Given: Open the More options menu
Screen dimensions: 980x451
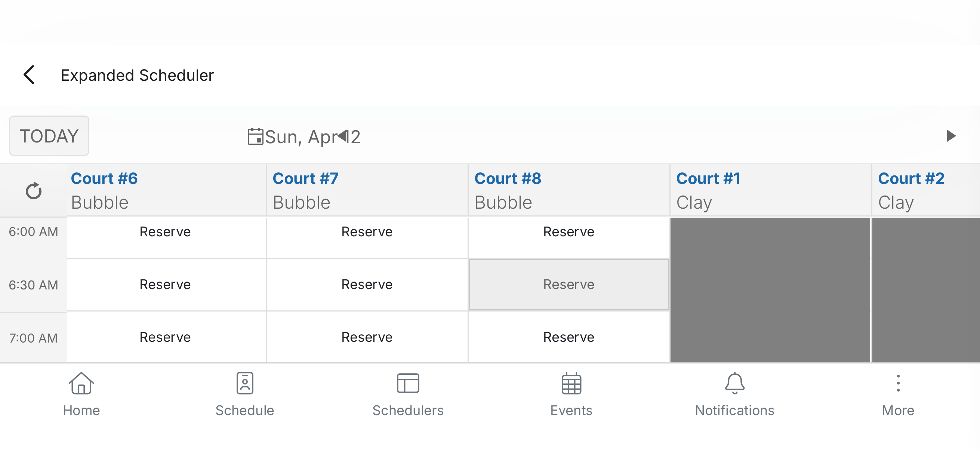Looking at the screenshot, I should coord(898,394).
